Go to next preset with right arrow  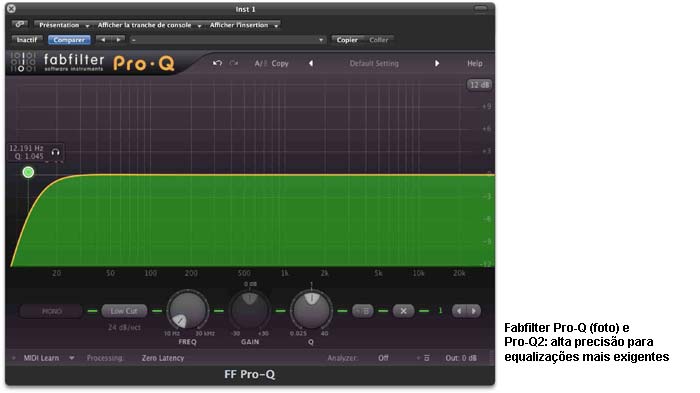click(x=437, y=63)
